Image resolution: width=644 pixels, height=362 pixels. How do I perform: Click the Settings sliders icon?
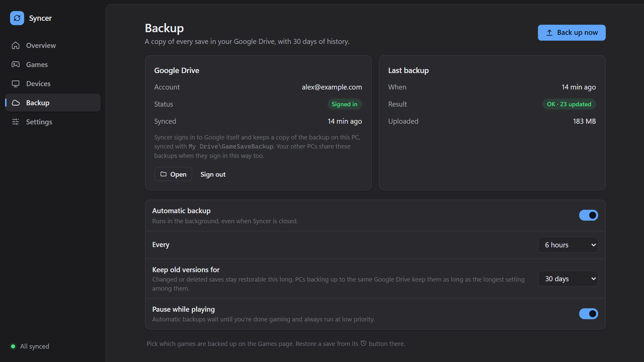(16, 122)
